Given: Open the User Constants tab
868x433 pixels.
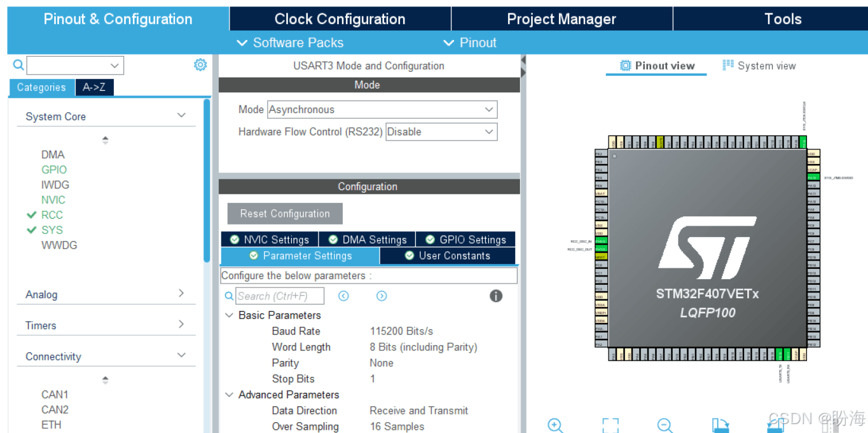Looking at the screenshot, I should click(x=448, y=256).
